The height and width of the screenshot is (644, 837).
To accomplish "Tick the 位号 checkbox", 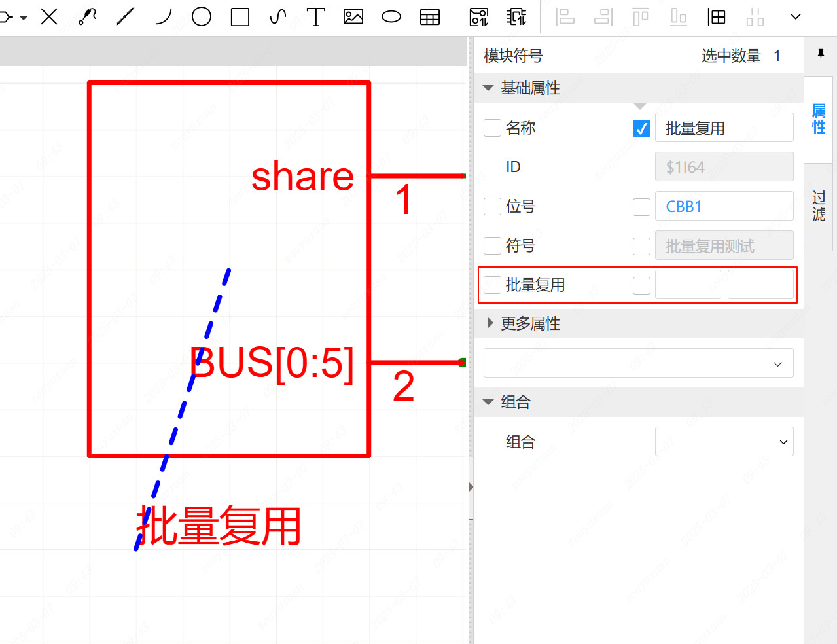I will 492,207.
